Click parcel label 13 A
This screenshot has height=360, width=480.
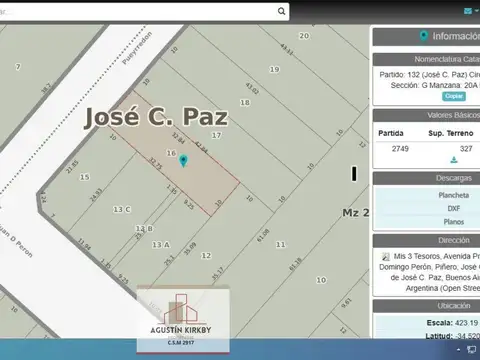161,245
